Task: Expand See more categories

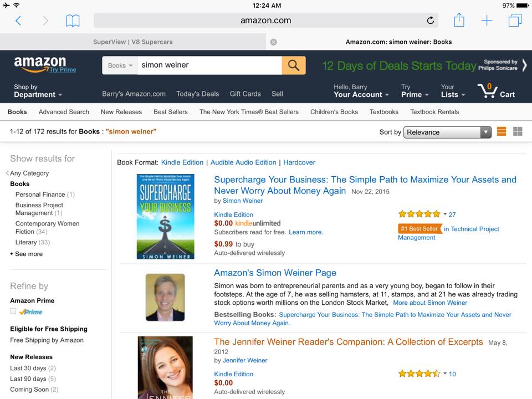Action: coord(27,254)
